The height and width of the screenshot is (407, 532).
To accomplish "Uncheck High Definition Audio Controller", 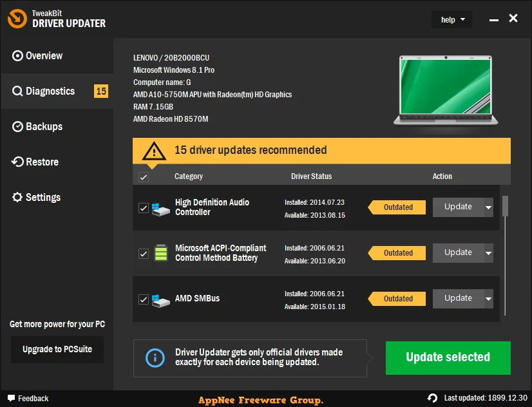I will tap(143, 207).
